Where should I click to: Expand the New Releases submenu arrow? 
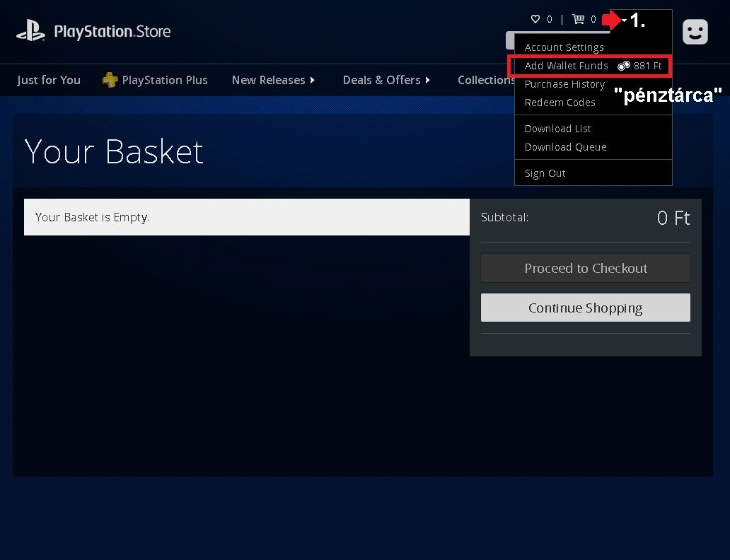[313, 81]
